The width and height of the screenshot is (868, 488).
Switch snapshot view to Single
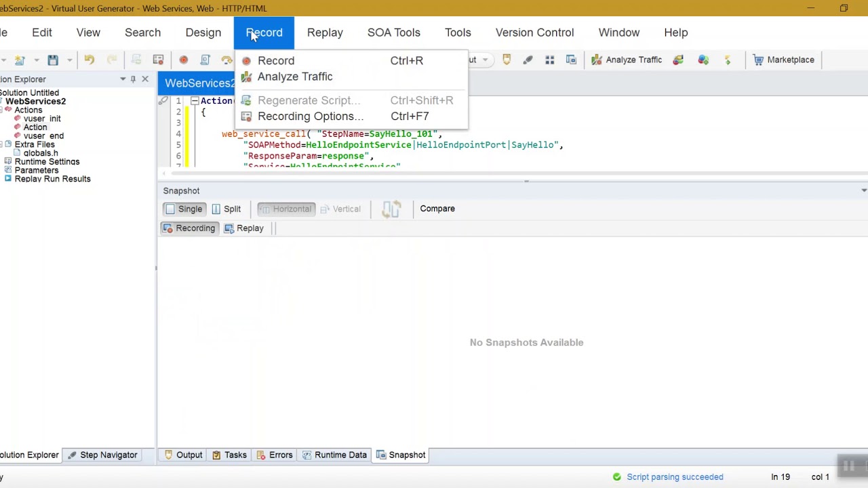[183, 209]
